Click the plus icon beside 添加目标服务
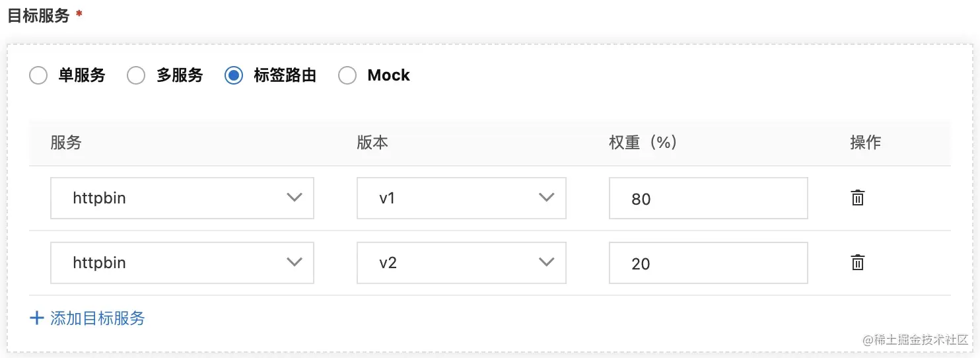The height and width of the screenshot is (358, 980). pyautogui.click(x=36, y=318)
